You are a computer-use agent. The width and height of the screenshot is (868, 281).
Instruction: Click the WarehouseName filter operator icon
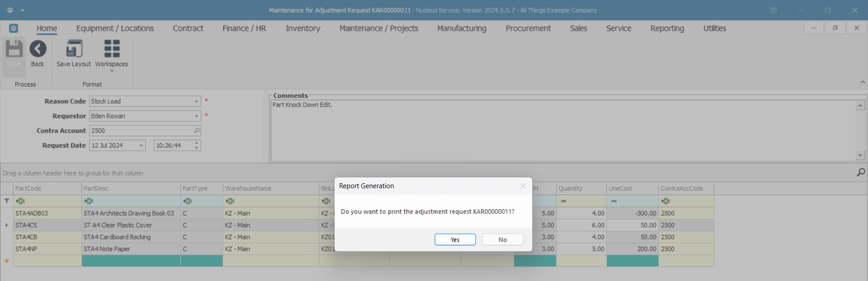tap(230, 201)
